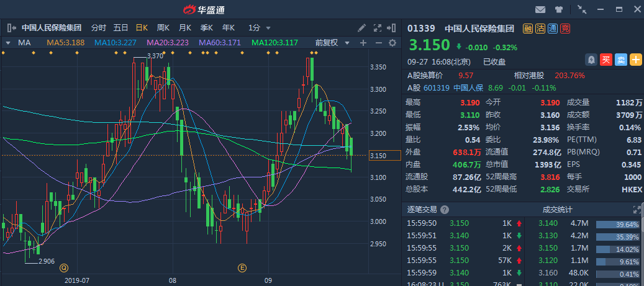Click the blue 卖 sell button
The width and height of the screenshot is (644, 286).
click(x=621, y=60)
